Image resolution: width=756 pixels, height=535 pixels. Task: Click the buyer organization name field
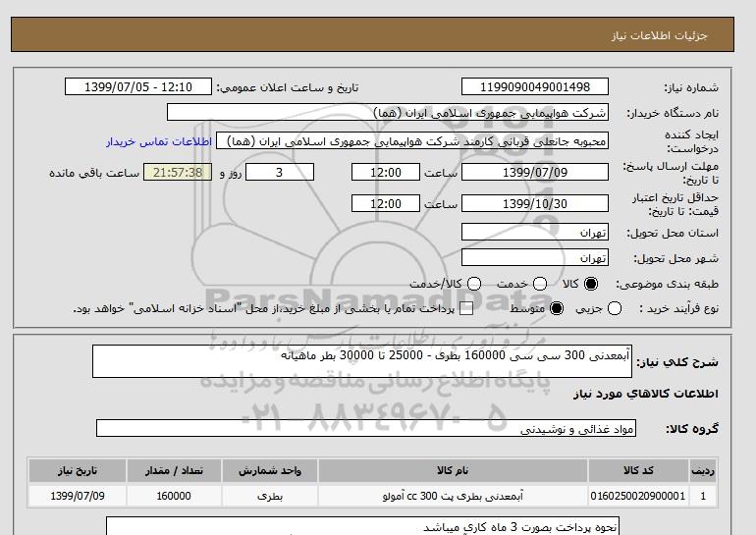pyautogui.click(x=388, y=112)
